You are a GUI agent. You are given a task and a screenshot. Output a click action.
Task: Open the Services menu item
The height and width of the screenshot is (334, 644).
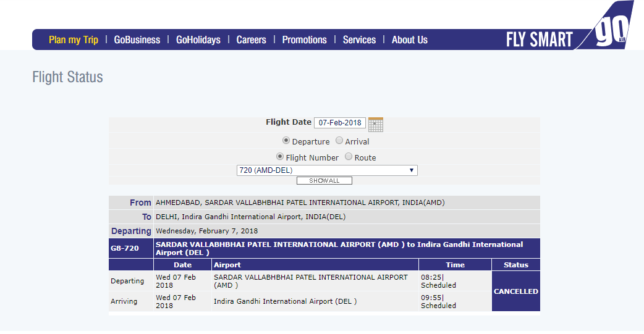359,40
